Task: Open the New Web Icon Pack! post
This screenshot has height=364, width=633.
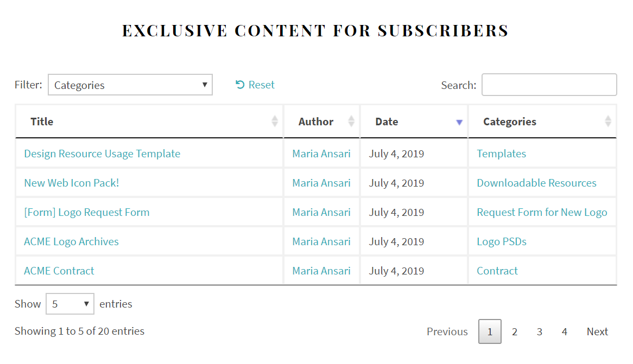Action: (71, 183)
